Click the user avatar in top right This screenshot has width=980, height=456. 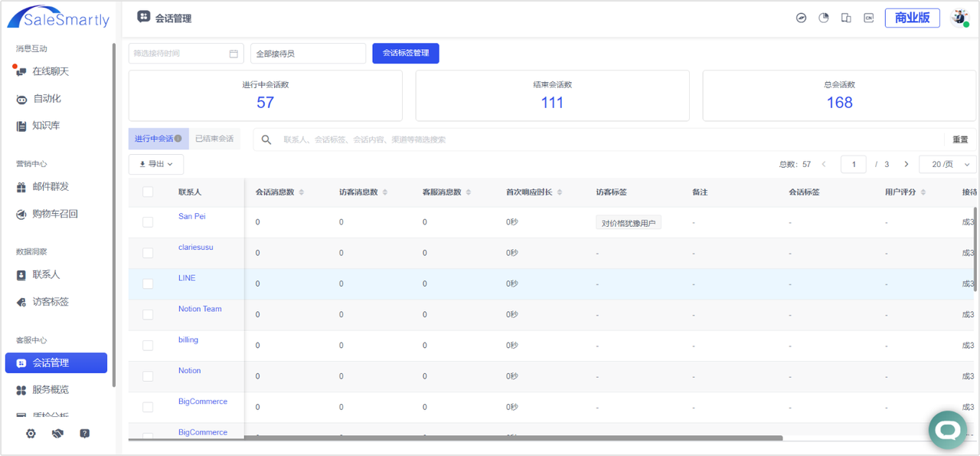959,18
